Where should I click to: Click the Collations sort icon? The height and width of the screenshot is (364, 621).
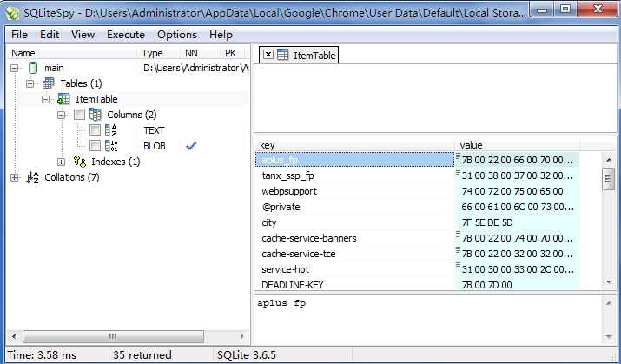click(33, 177)
